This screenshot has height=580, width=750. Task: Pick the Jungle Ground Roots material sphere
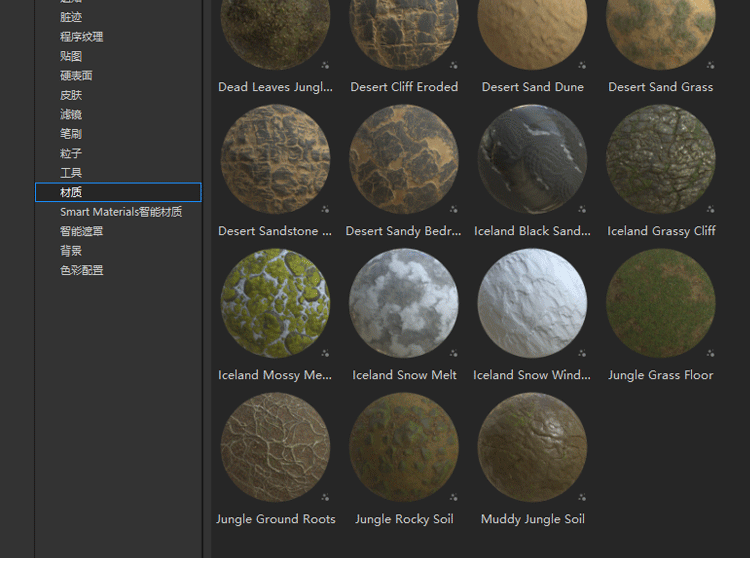[275, 447]
